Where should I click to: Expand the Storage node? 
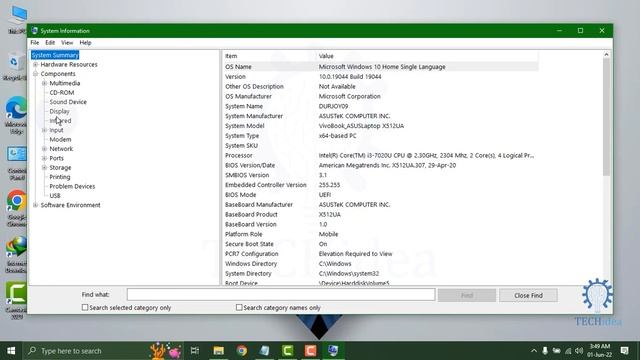[x=44, y=168]
